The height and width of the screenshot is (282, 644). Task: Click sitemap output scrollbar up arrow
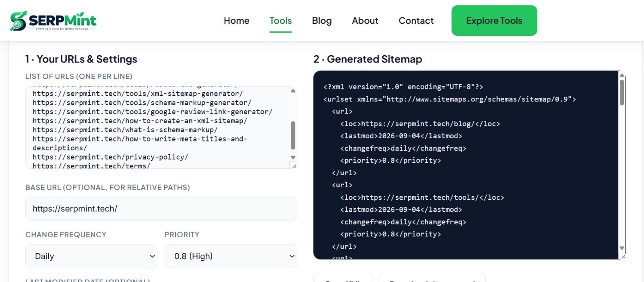[622, 75]
